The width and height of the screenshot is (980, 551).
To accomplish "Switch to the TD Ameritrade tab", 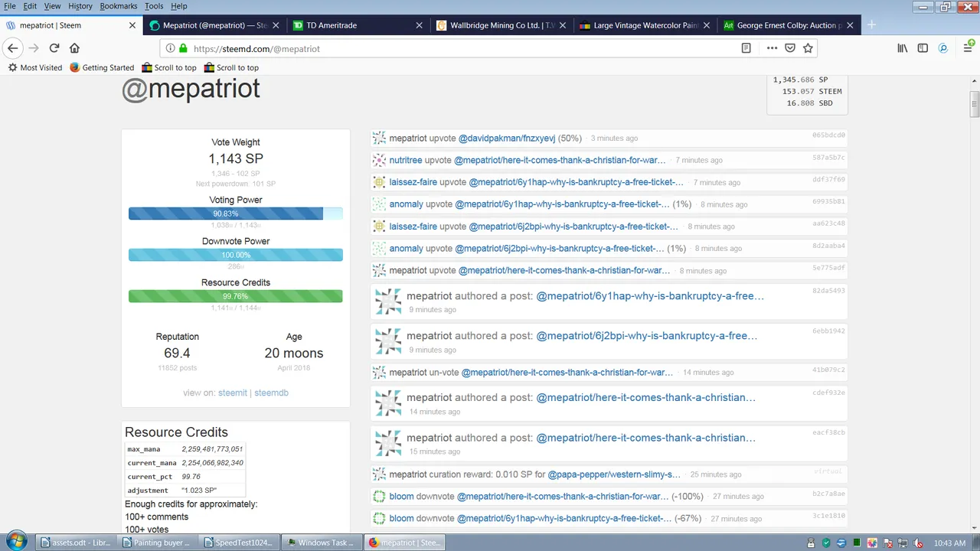I will 358,25.
